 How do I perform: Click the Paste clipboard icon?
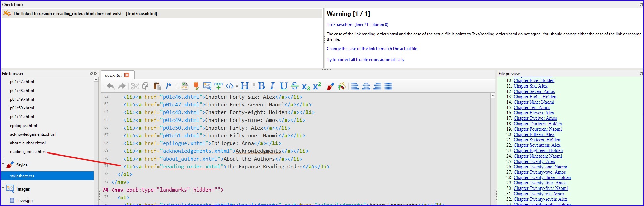coord(157,86)
